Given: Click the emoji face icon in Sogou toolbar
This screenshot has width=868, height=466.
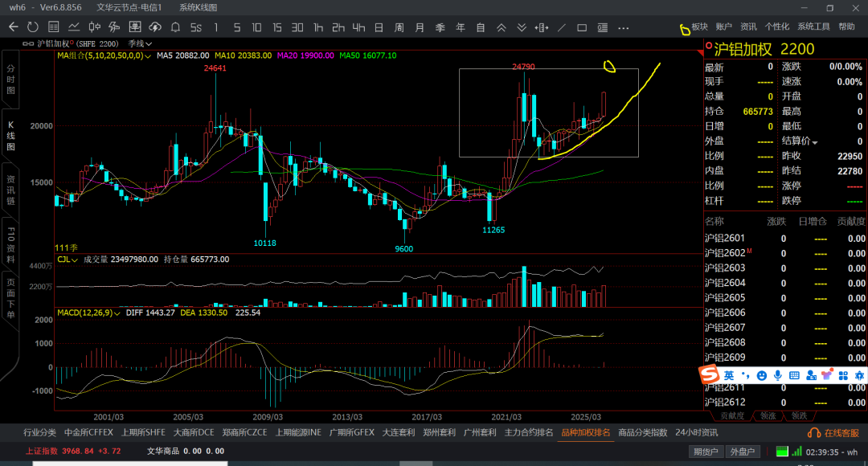Looking at the screenshot, I should [762, 375].
